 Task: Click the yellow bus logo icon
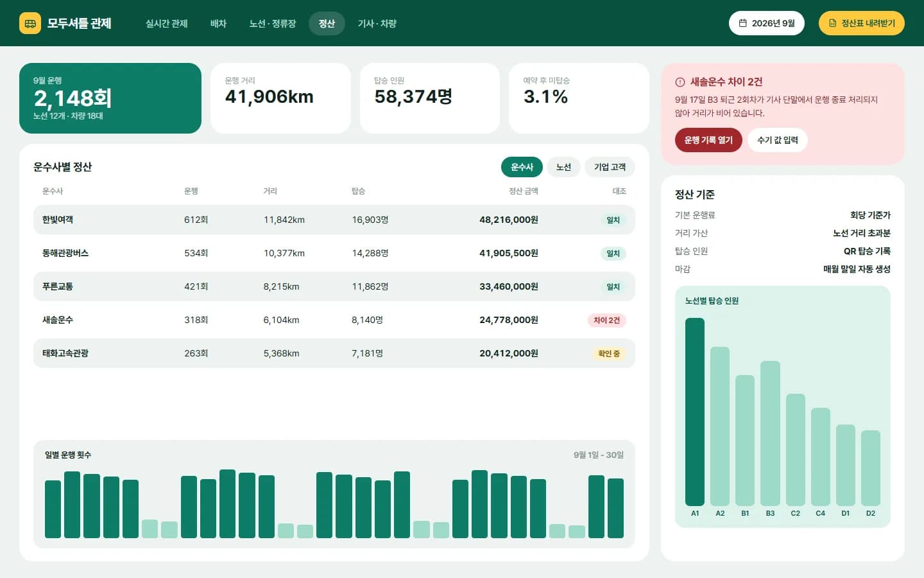30,23
